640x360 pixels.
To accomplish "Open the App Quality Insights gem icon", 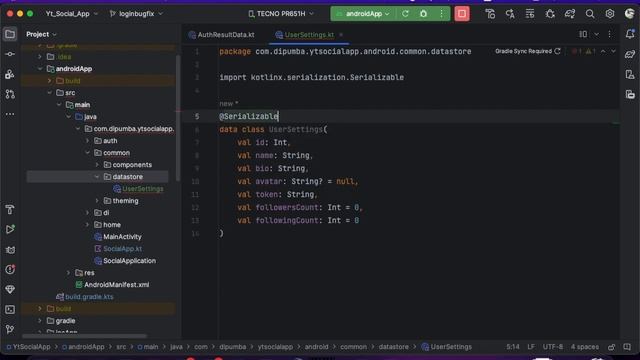I will click(x=10, y=289).
